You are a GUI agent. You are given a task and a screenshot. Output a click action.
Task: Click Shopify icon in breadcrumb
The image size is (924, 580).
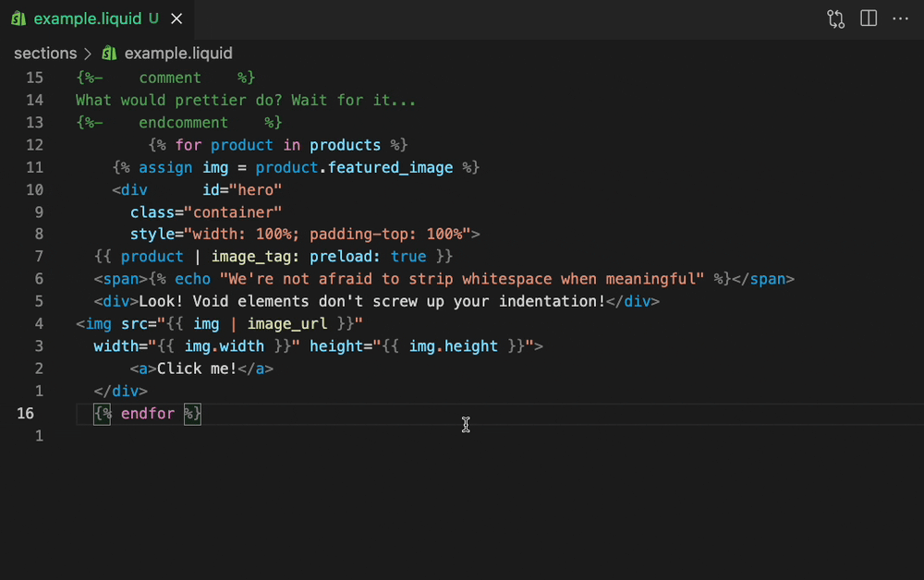[x=110, y=53]
